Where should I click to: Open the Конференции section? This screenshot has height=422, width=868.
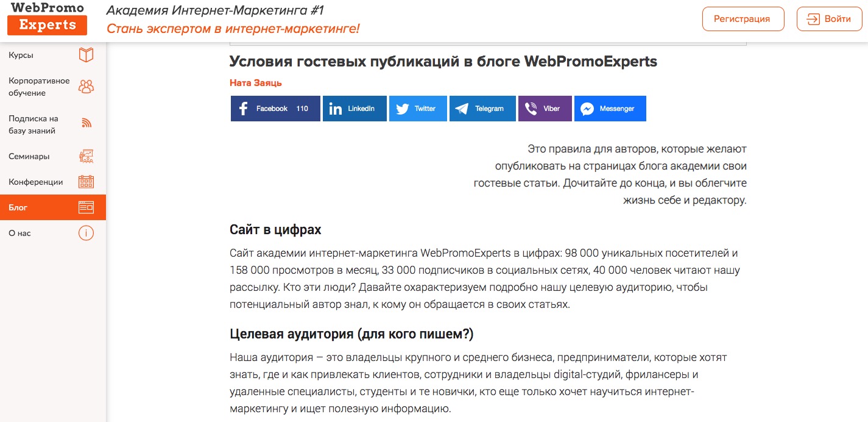click(x=53, y=182)
